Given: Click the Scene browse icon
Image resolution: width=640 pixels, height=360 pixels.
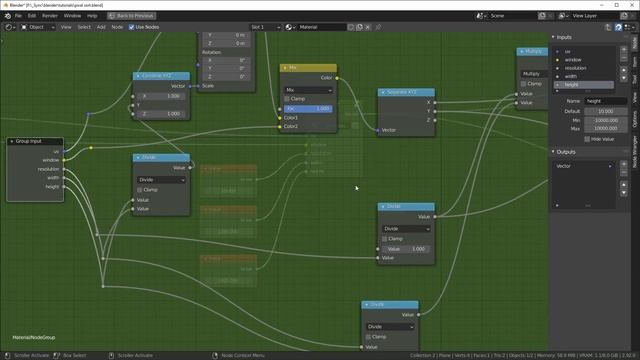Looking at the screenshot, I should (x=481, y=16).
